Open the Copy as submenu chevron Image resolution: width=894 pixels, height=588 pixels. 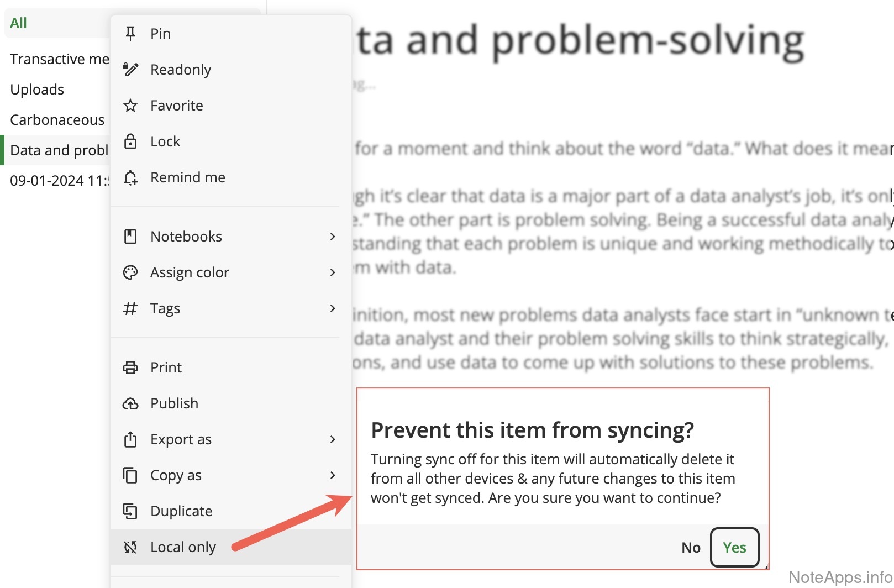[x=333, y=475]
